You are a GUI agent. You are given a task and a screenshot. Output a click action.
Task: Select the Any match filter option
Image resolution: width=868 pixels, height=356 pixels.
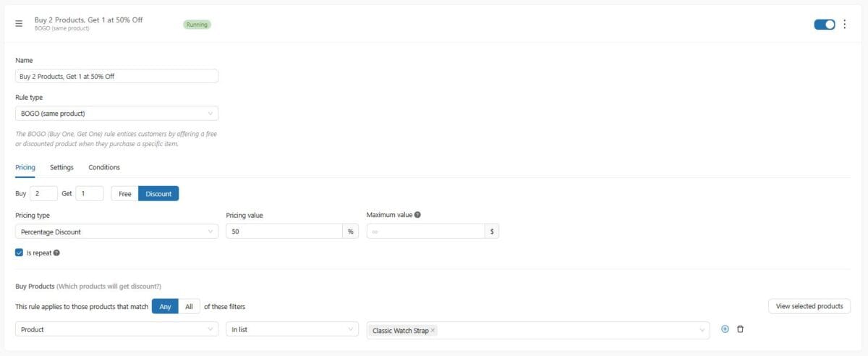point(165,306)
